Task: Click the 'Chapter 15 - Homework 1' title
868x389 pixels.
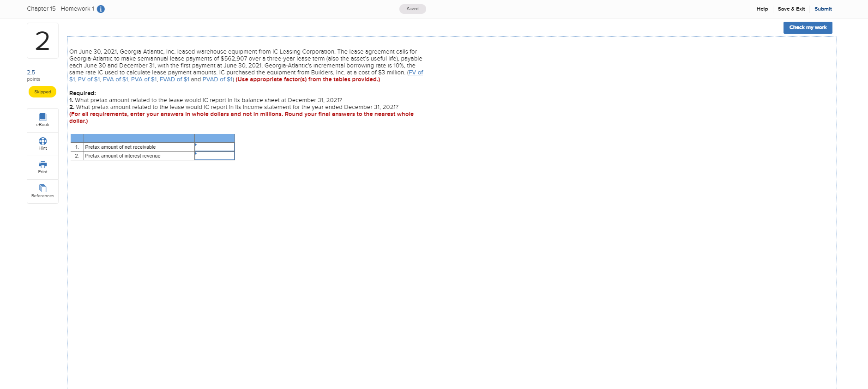Action: point(60,9)
